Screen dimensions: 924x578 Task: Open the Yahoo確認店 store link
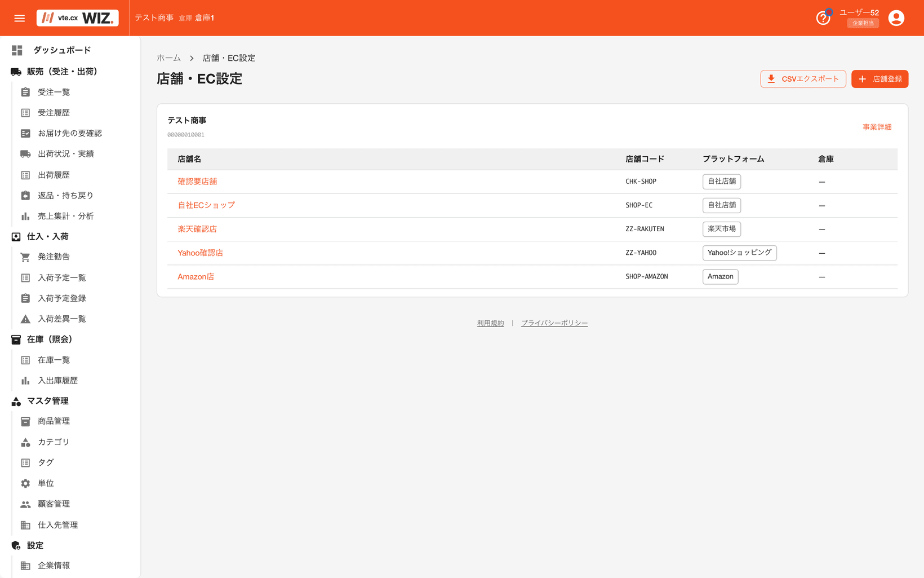click(200, 253)
